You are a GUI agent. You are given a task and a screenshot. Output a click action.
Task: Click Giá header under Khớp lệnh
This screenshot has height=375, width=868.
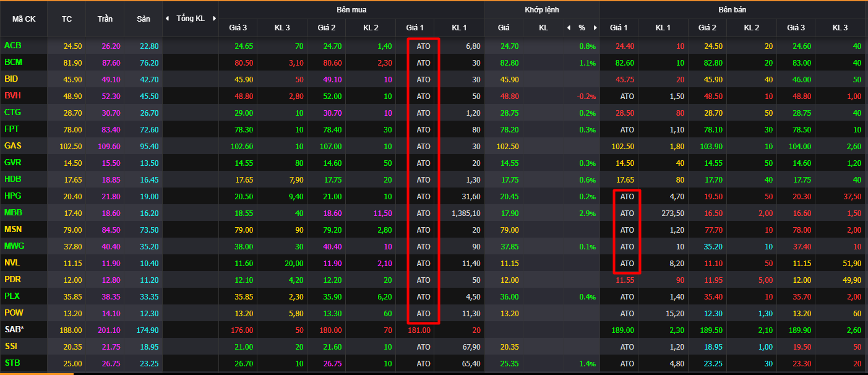tap(504, 27)
